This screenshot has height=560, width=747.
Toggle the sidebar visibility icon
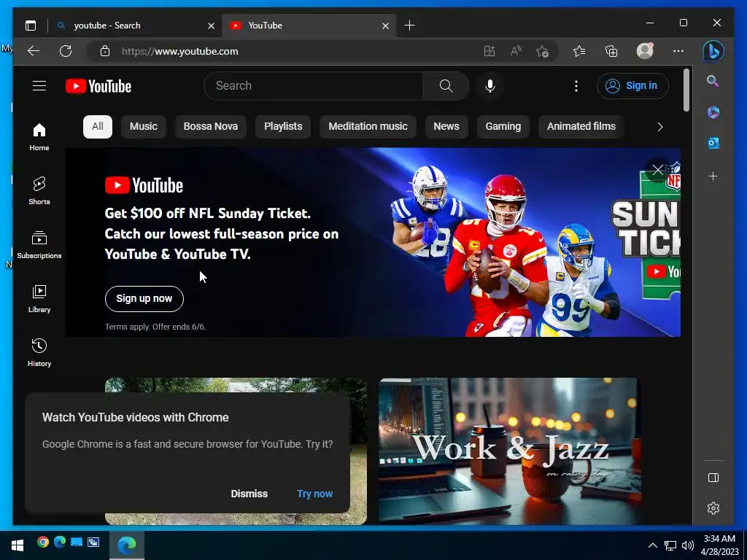713,478
